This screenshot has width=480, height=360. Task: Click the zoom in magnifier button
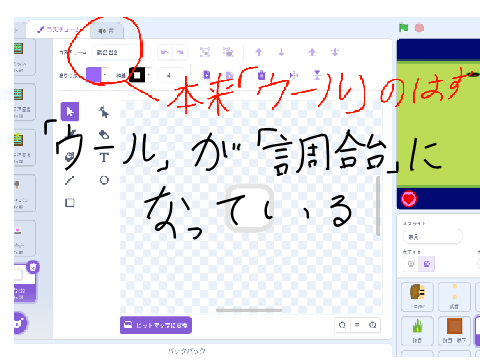(x=373, y=325)
